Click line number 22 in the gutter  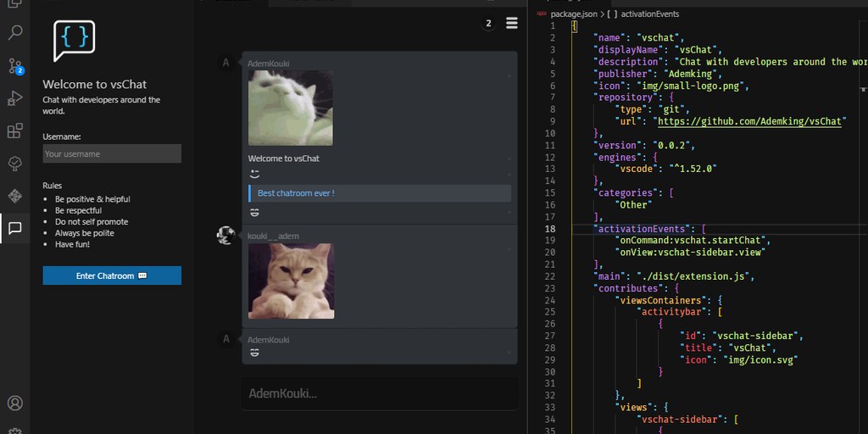[549, 276]
